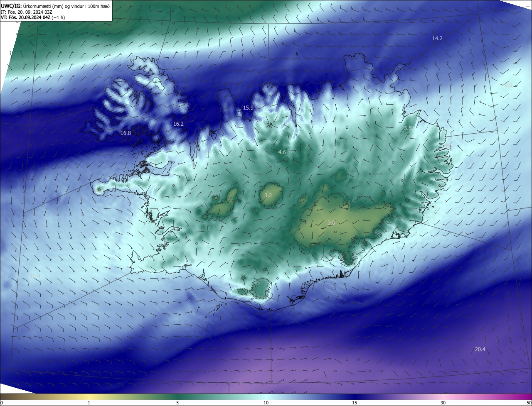The height and width of the screenshot is (406, 532).
Task: Click the color scale tick label 0
Action: [x=2, y=403]
